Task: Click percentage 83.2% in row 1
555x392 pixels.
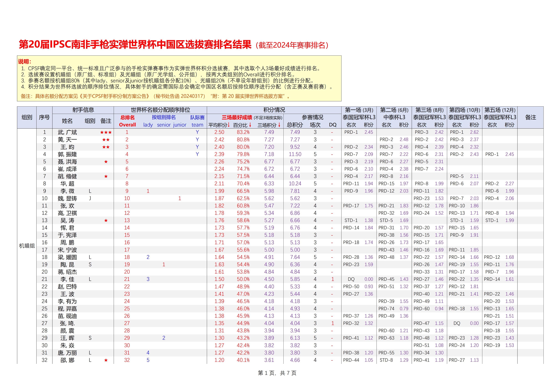Action: (243, 132)
